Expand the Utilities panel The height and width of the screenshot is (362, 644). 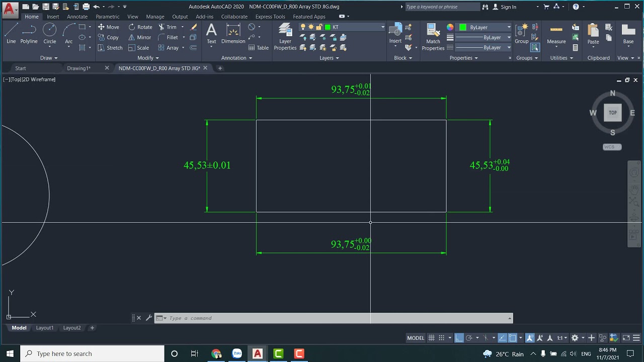561,58
